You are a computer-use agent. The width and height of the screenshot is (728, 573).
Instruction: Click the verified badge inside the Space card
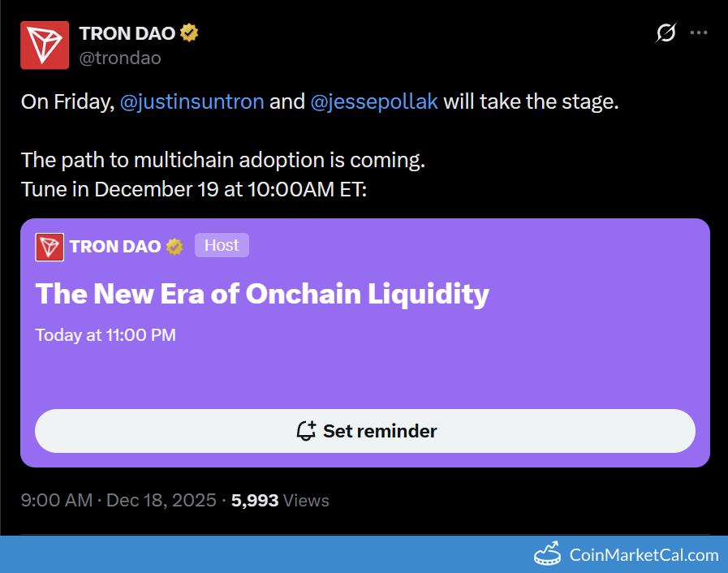point(174,247)
